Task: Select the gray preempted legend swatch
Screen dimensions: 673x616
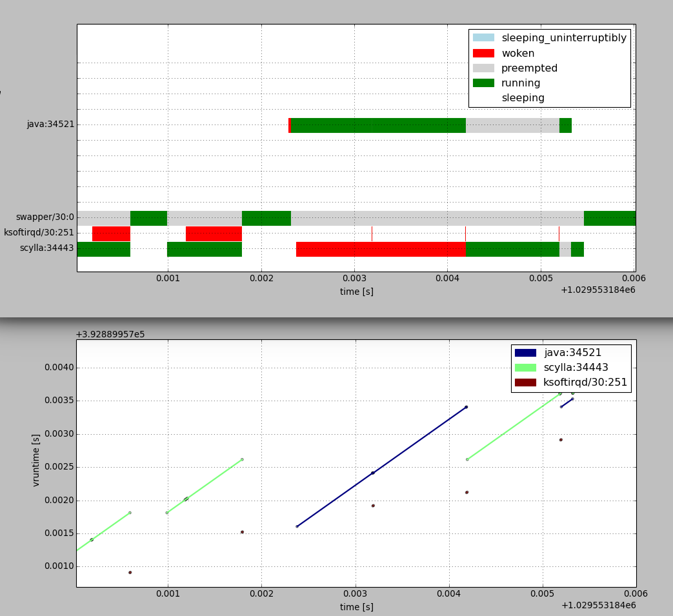Action: [483, 68]
